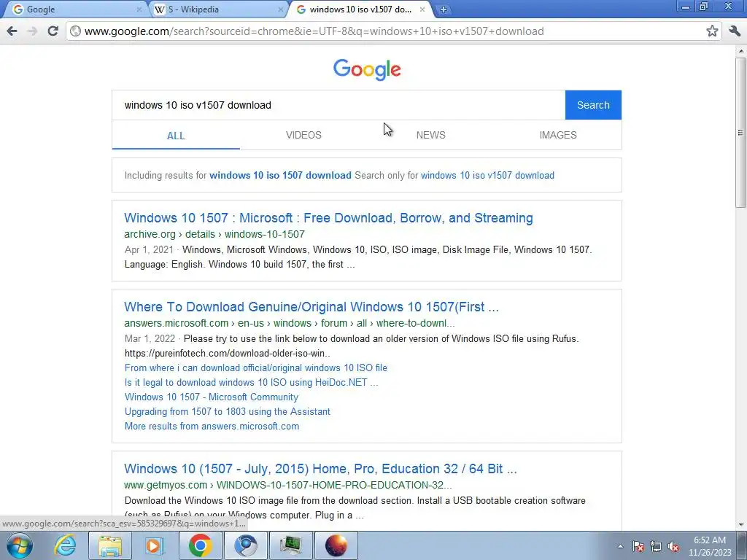
Task: Close the S - Wikipedia tab
Action: (x=280, y=9)
